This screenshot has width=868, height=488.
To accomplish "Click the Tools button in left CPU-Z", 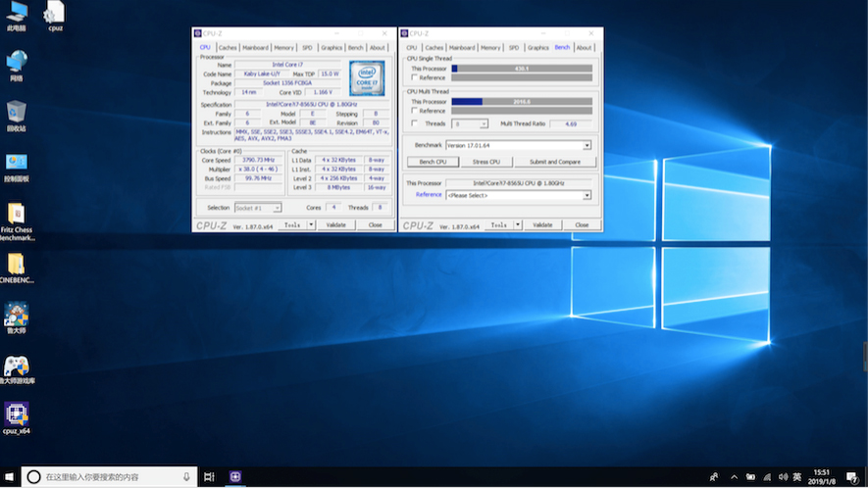I will coord(292,224).
